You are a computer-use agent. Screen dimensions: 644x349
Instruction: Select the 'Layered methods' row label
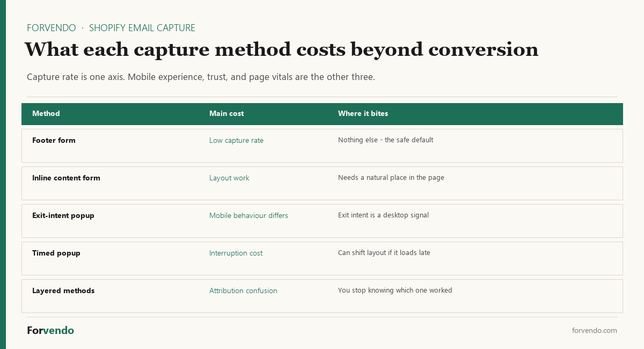tap(63, 290)
